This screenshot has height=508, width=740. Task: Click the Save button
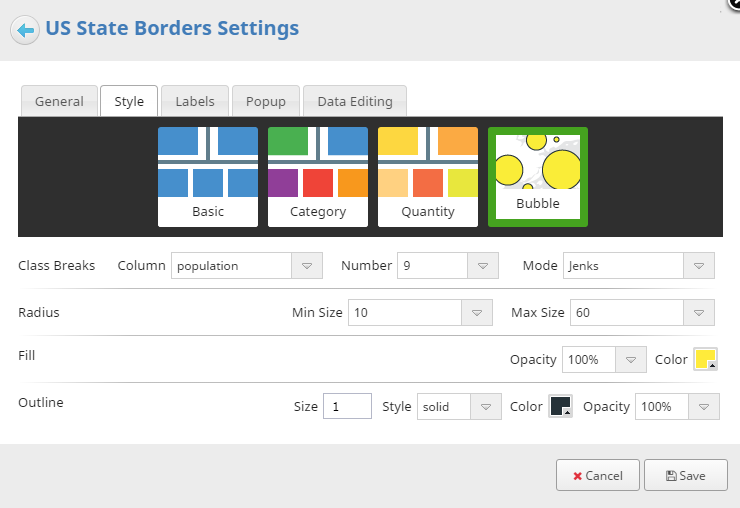tap(686, 475)
